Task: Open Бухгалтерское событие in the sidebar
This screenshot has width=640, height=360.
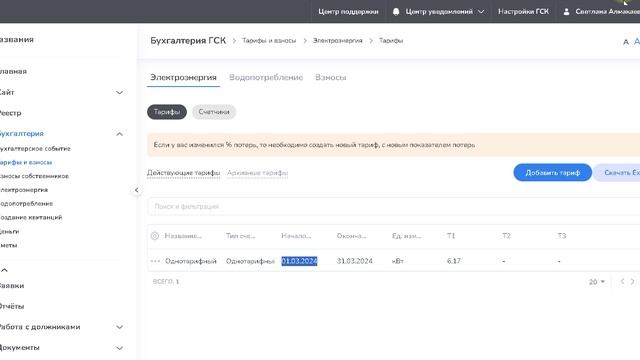Action: tap(35, 149)
